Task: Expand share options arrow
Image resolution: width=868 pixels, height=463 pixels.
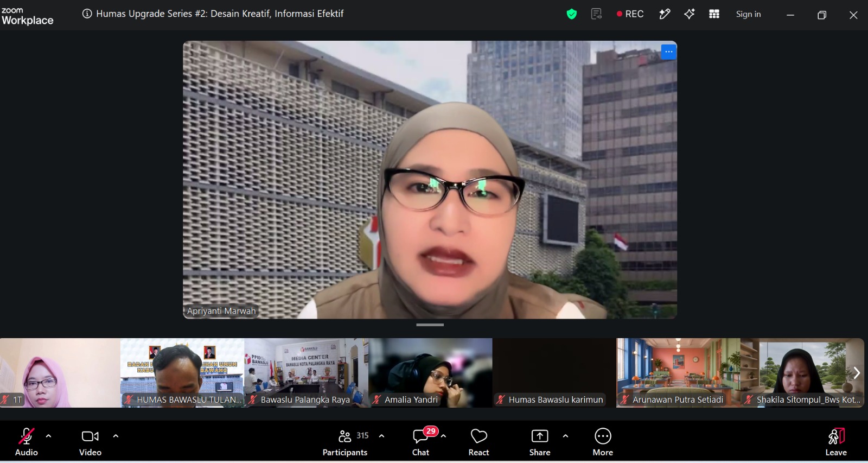Action: click(565, 436)
